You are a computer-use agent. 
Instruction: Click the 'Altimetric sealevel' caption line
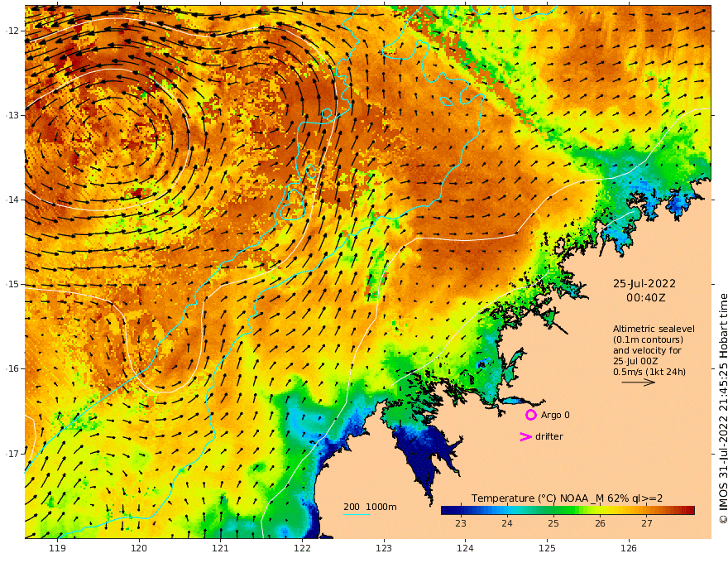tap(654, 329)
